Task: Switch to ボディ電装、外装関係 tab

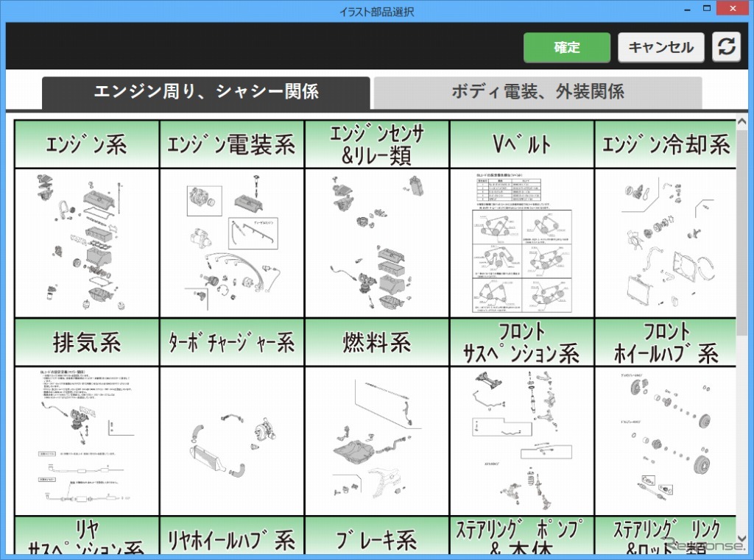Action: pyautogui.click(x=538, y=92)
